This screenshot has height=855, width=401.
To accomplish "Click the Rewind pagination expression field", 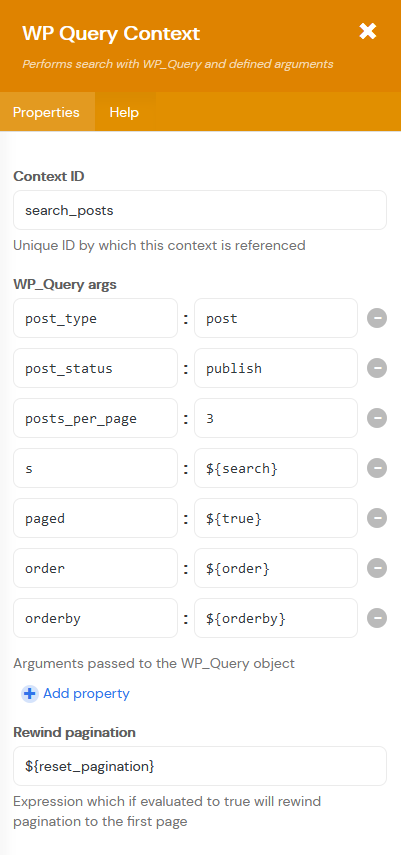I will coord(200,766).
